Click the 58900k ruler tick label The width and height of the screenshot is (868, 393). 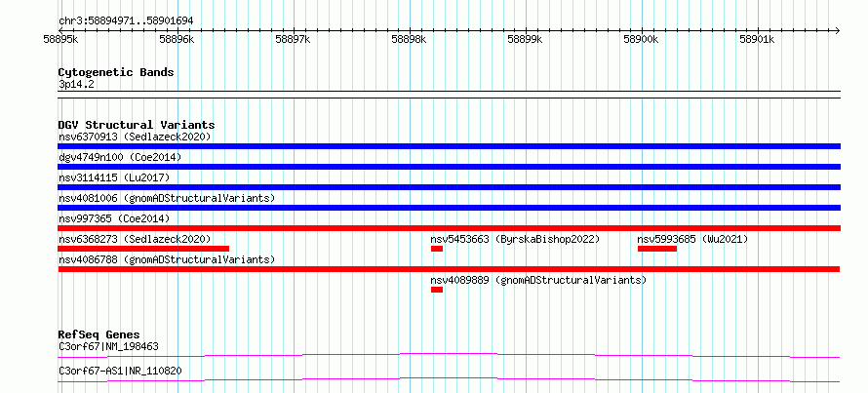coord(641,40)
